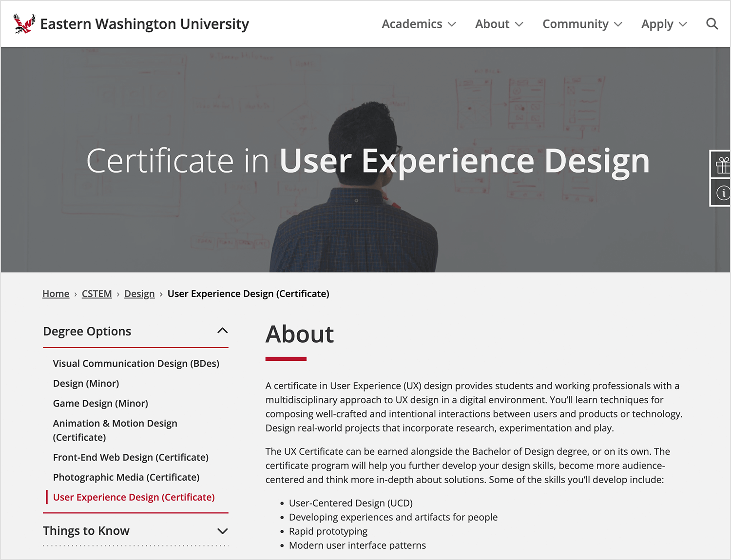
Task: Select Front-End Web Design (Certificate)
Action: point(131,457)
